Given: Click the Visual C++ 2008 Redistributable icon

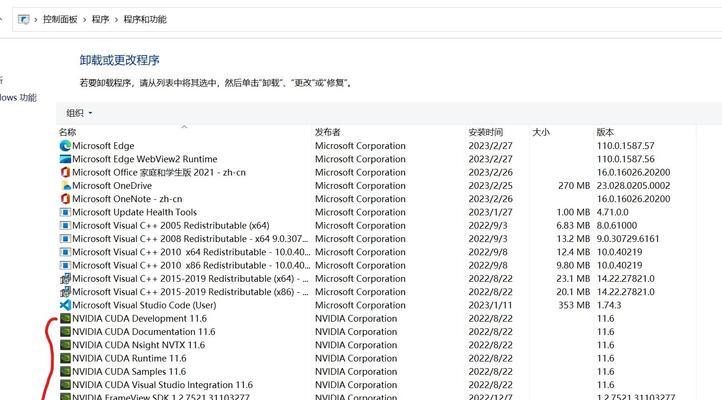Looking at the screenshot, I should 65,239.
